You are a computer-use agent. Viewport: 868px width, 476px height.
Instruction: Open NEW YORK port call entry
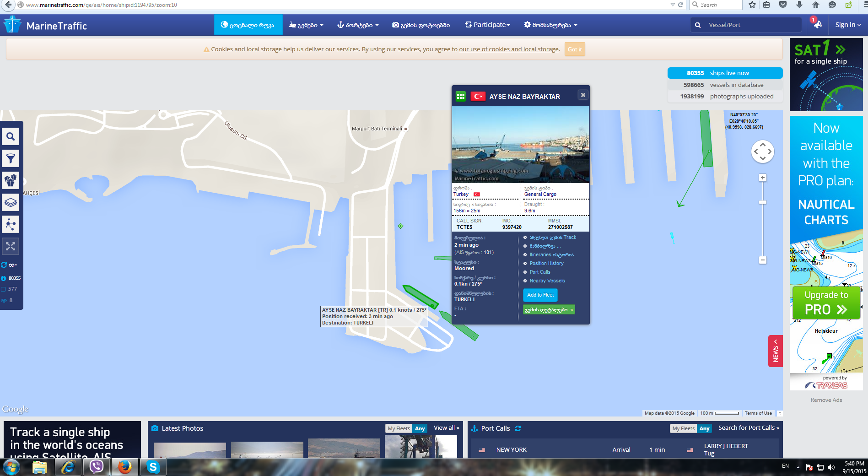511,450
